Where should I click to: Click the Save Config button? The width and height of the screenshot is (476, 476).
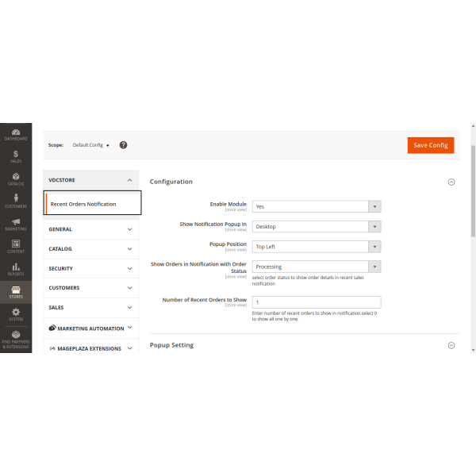coord(430,145)
